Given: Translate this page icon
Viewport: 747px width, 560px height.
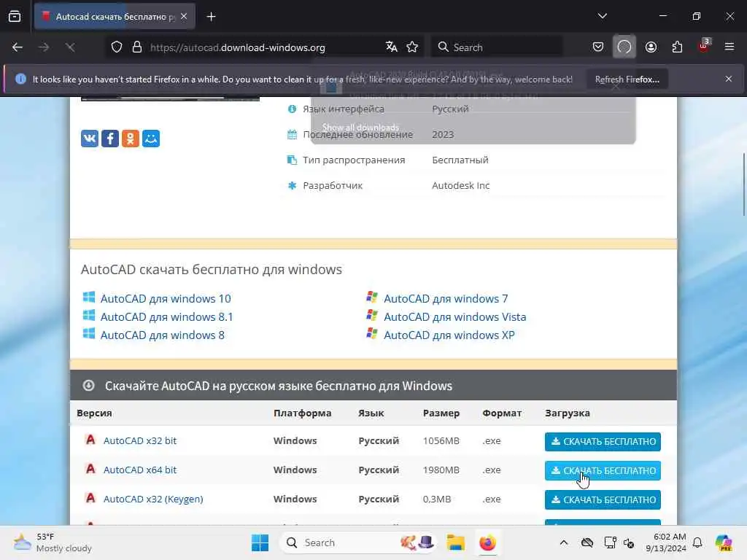Looking at the screenshot, I should pyautogui.click(x=392, y=47).
